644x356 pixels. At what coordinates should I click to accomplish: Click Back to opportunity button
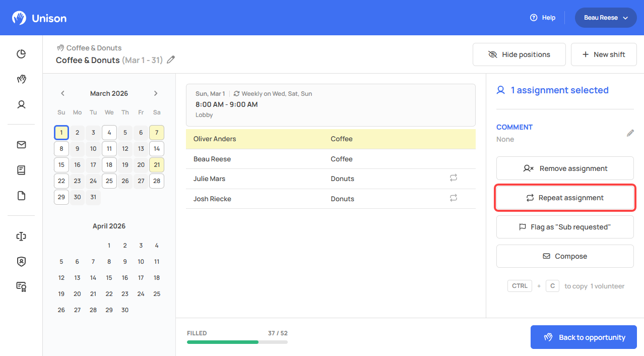click(x=584, y=337)
